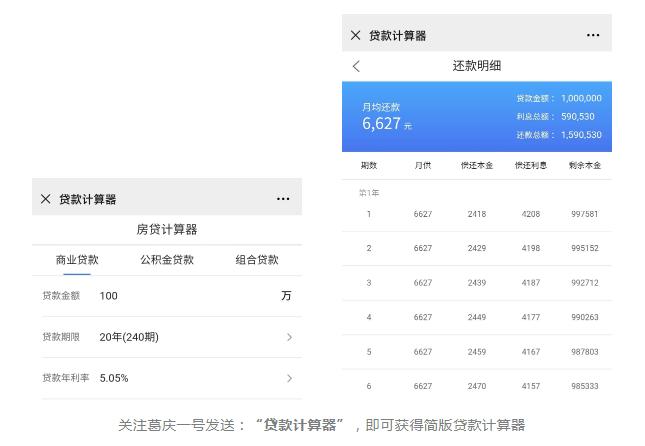Screen dimensions: 645x446
Task: Select the 5.05% interest rate value
Action: [x=114, y=379]
